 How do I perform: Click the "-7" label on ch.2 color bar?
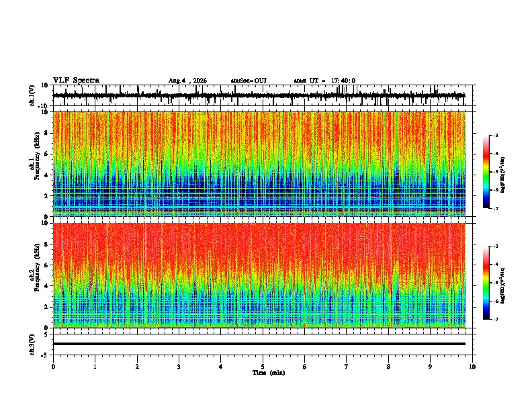496,319
